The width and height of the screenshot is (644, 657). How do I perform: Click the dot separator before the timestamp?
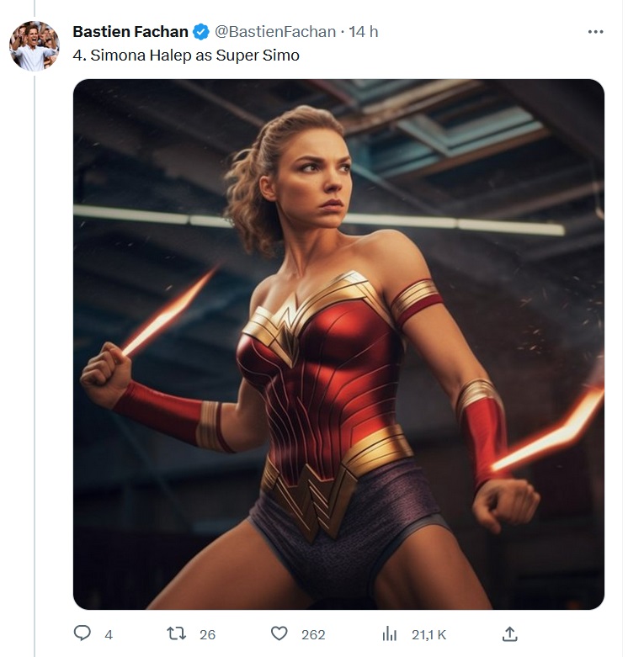[342, 32]
